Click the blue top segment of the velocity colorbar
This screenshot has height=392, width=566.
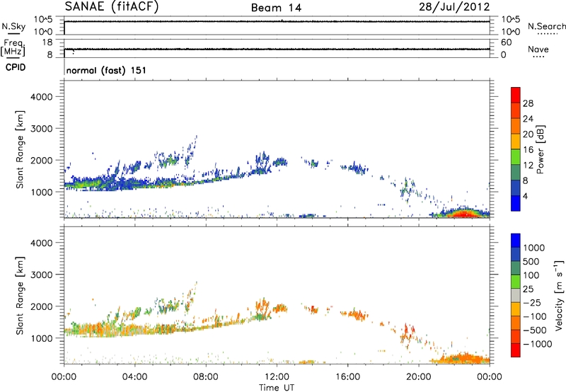tap(516, 241)
